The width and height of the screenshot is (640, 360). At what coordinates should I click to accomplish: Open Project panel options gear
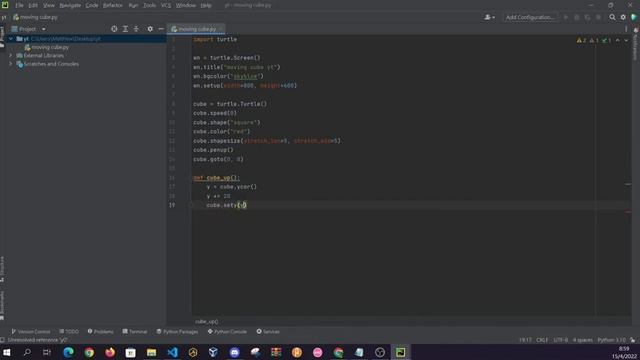point(150,29)
